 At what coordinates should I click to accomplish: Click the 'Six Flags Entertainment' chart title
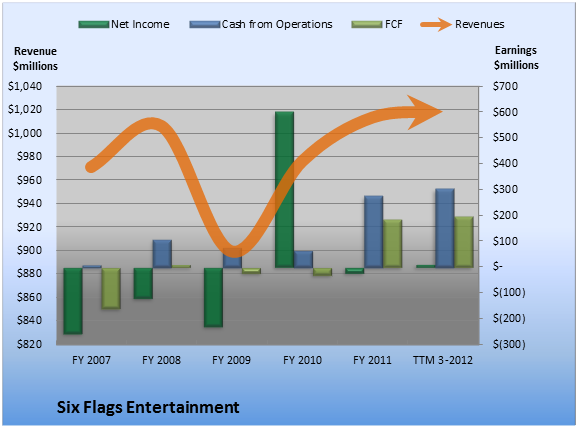coord(148,407)
